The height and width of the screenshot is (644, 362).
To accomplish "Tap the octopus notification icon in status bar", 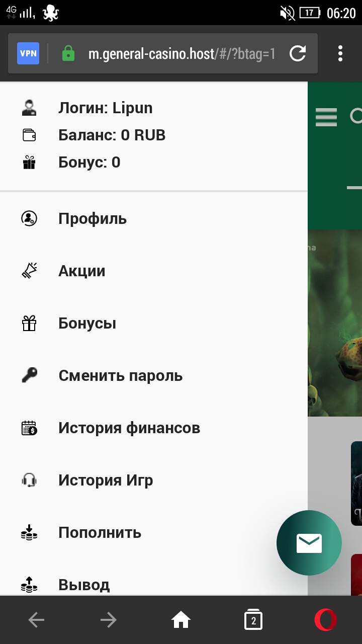I will pos(51,13).
